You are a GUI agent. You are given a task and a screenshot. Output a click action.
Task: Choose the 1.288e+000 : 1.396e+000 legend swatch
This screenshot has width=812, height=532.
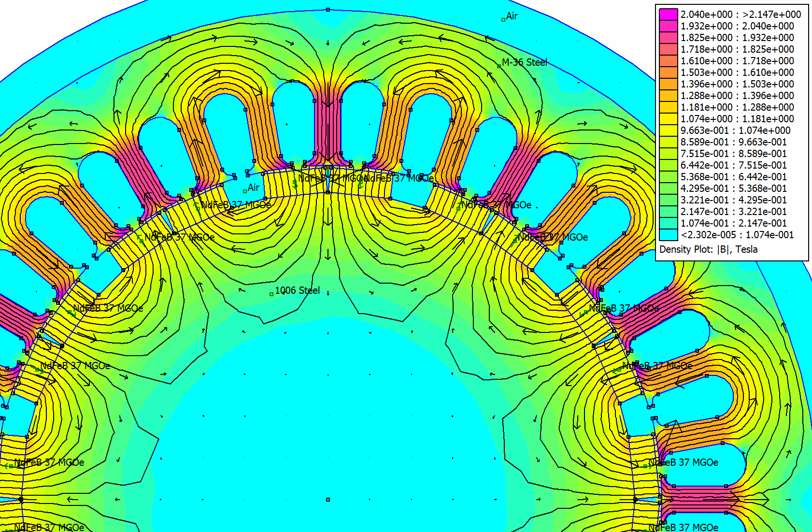[x=668, y=96]
